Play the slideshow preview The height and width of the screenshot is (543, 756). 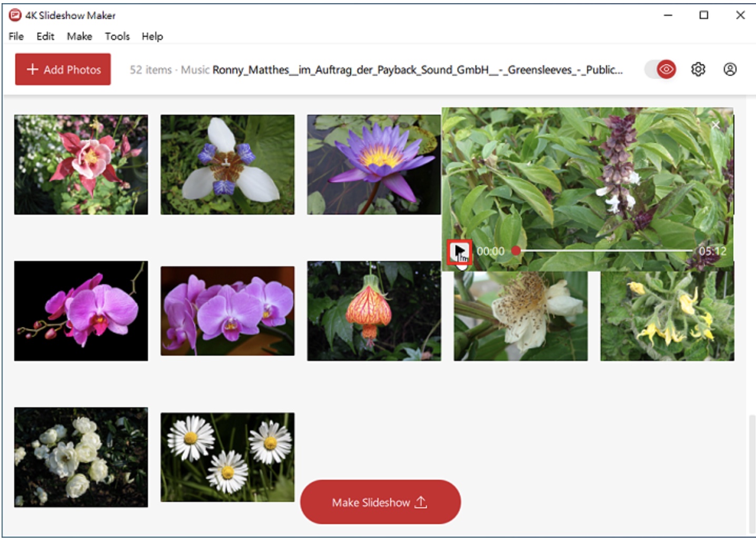(x=460, y=252)
